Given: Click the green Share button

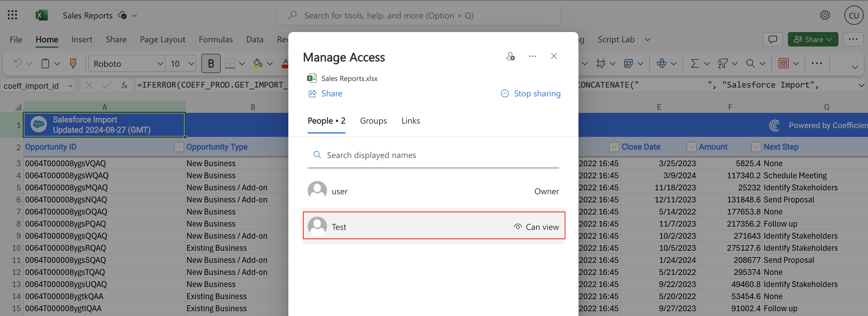Looking at the screenshot, I should (x=813, y=39).
